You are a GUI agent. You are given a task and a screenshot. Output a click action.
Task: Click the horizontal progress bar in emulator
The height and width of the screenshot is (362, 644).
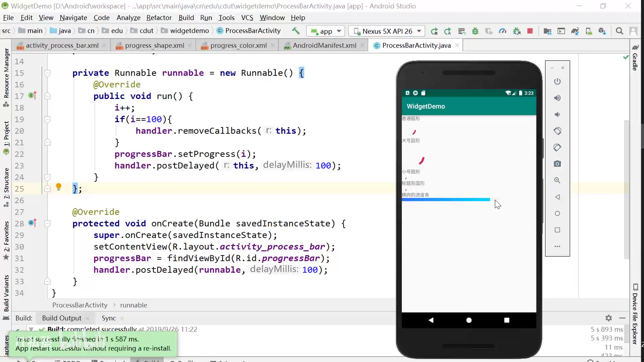[445, 200]
